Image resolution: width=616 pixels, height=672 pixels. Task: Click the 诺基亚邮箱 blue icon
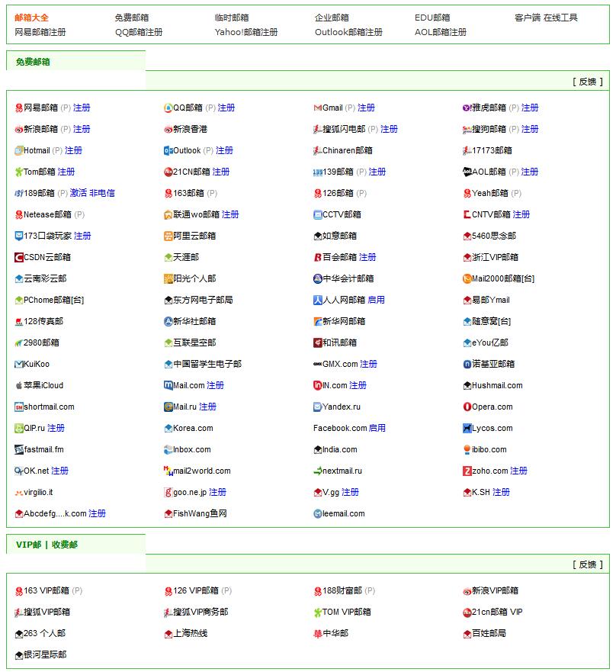(467, 365)
